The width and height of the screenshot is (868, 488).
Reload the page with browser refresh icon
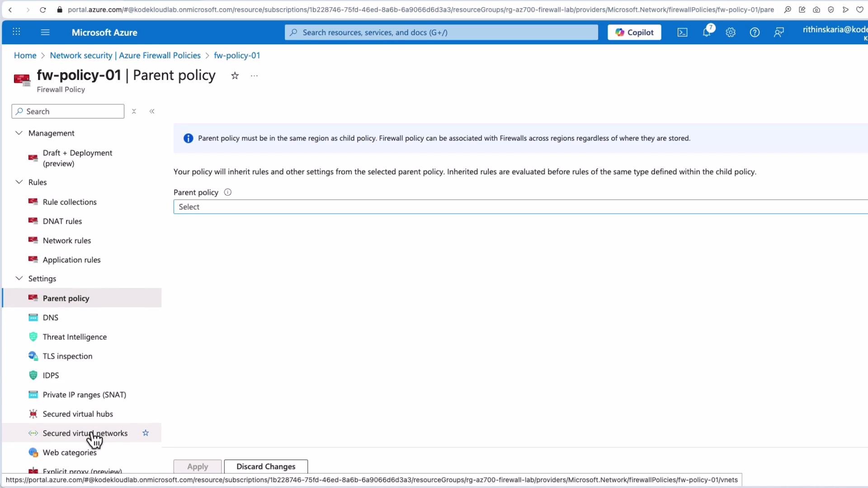pyautogui.click(x=43, y=9)
